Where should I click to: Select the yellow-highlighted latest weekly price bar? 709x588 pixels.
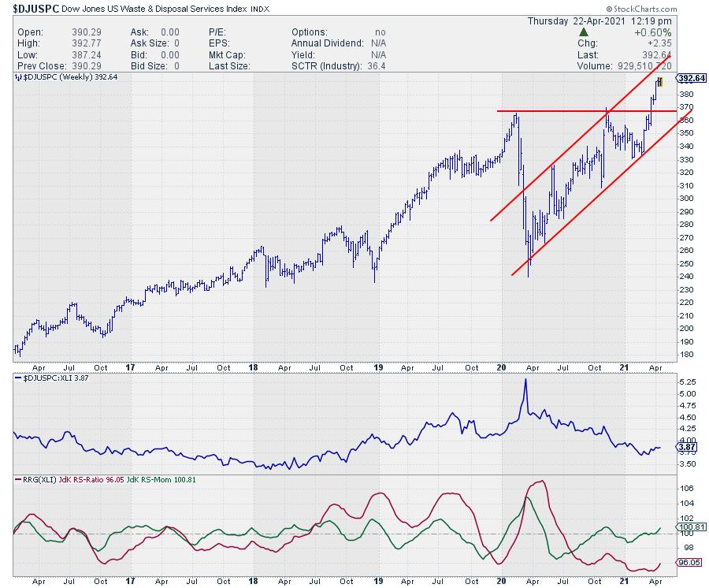[x=659, y=81]
